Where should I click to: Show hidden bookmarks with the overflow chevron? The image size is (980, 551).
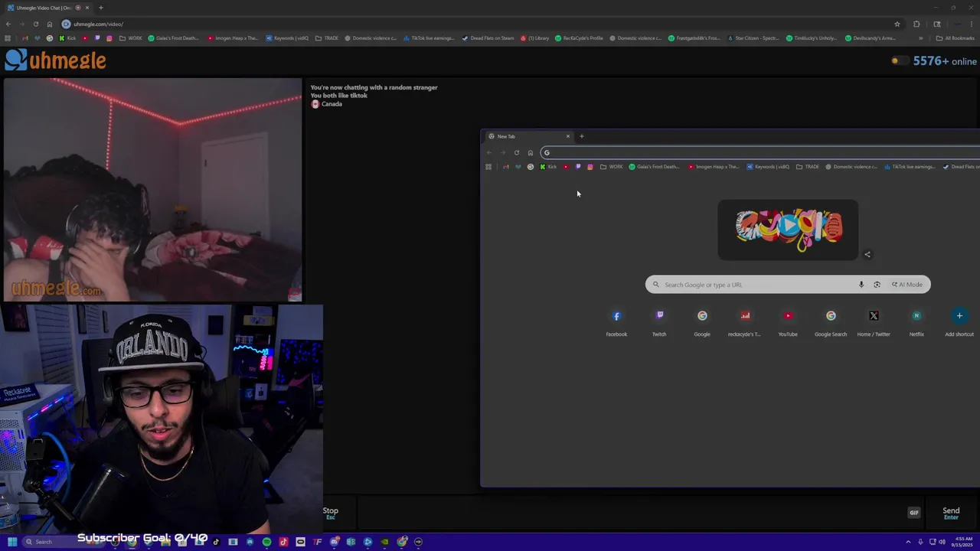(920, 38)
